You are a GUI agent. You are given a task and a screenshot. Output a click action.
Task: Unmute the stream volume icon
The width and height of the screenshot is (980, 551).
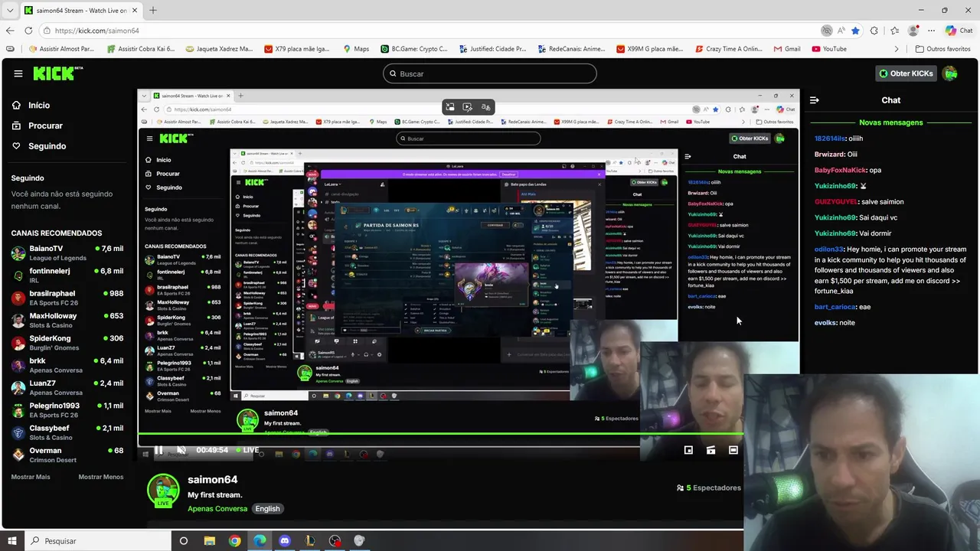pyautogui.click(x=181, y=450)
